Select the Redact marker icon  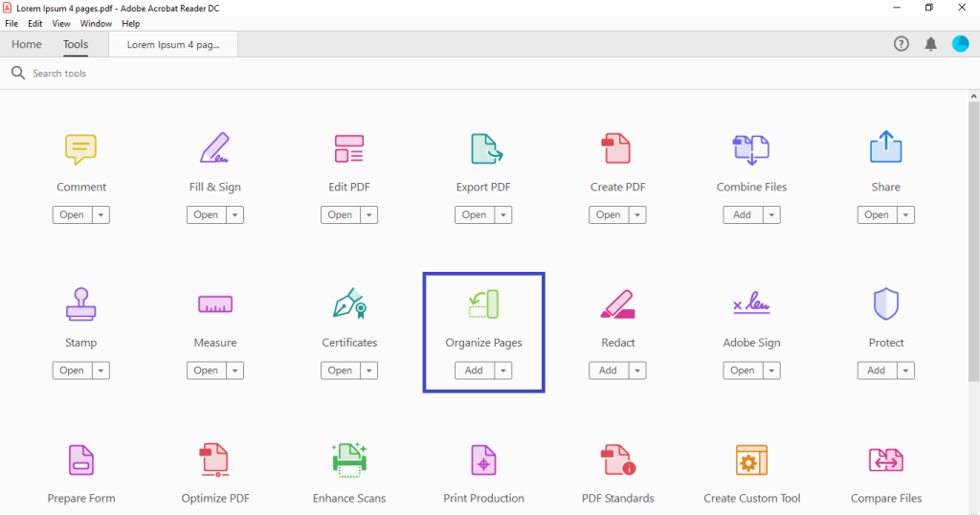(x=617, y=304)
